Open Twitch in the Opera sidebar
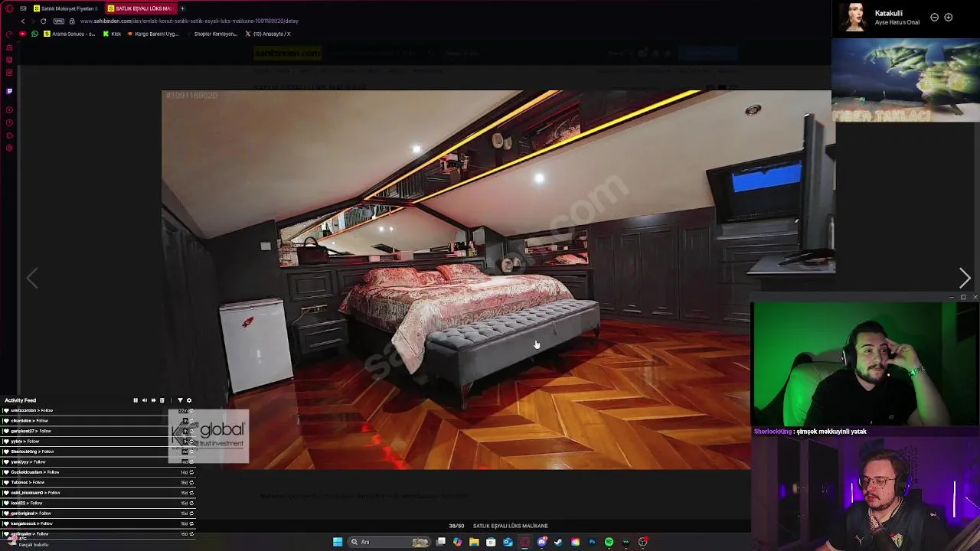Image resolution: width=980 pixels, height=551 pixels. pyautogui.click(x=9, y=91)
